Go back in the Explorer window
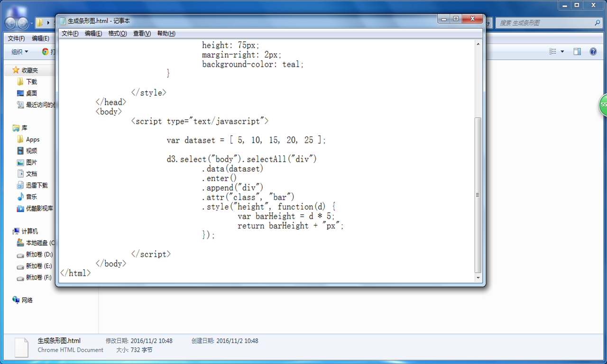 11,23
